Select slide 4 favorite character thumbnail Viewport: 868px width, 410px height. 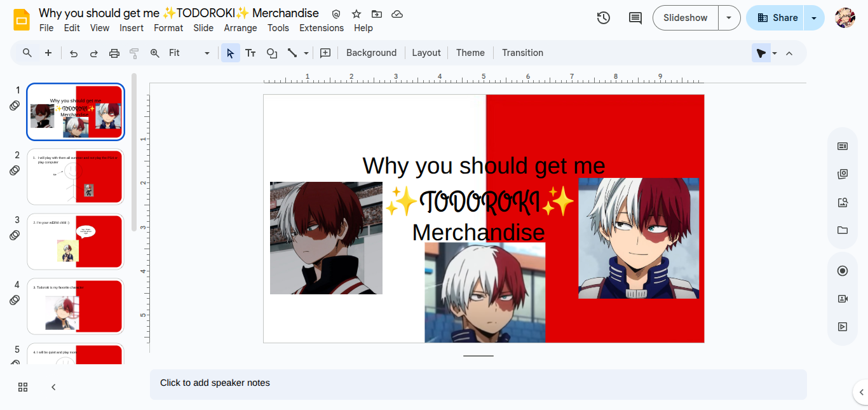point(76,306)
